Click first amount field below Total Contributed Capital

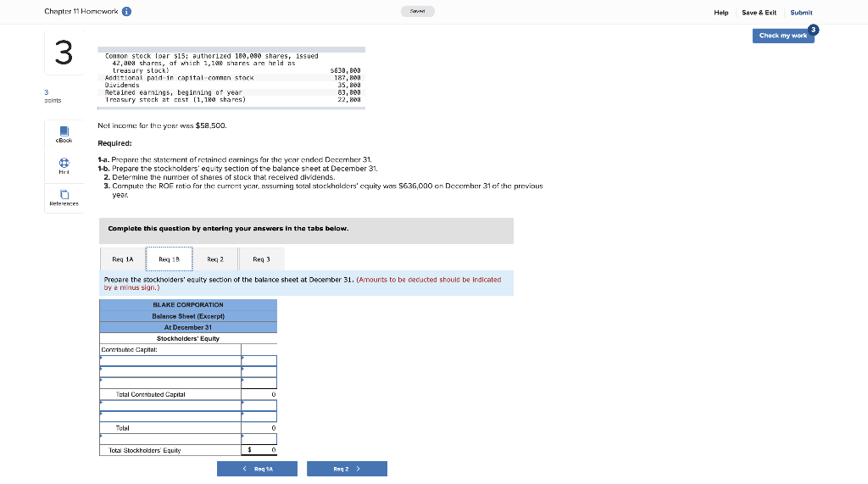pyautogui.click(x=259, y=405)
